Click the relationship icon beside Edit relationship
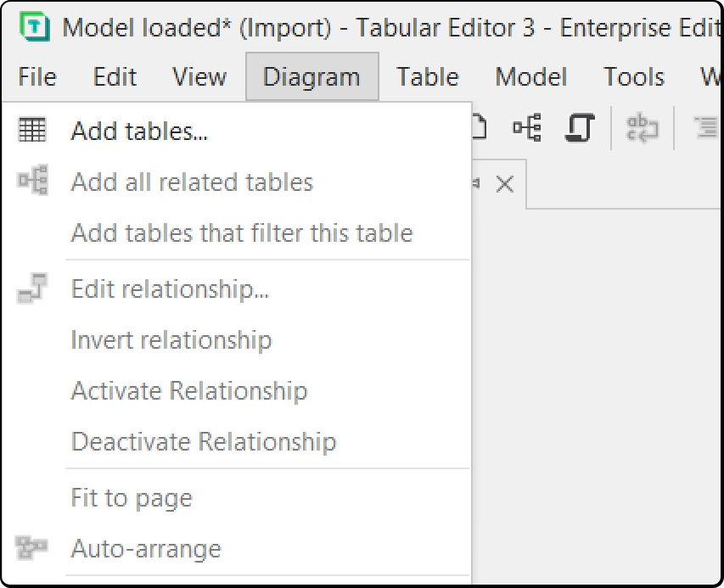Viewport: 724px width, 588px height. point(32,288)
